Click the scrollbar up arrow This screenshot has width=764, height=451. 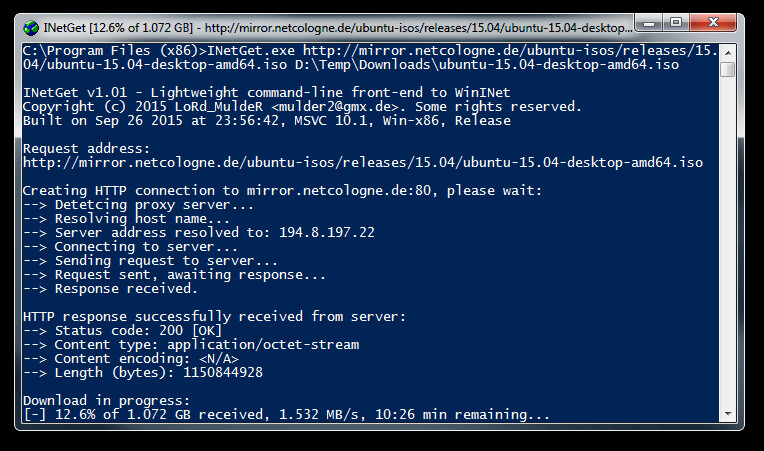pyautogui.click(x=728, y=53)
